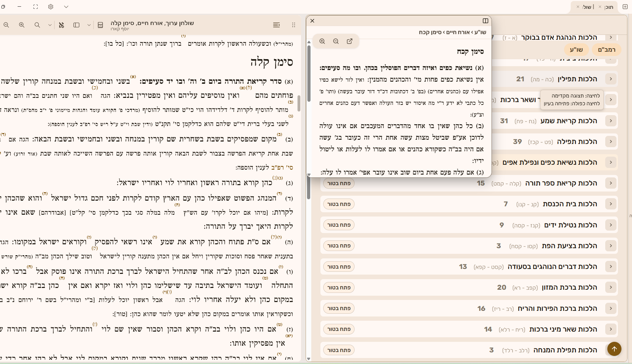Image resolution: width=632 pixels, height=364 pixels.
Task: Open the סימן קכח preview in a new window
Action: (x=350, y=41)
